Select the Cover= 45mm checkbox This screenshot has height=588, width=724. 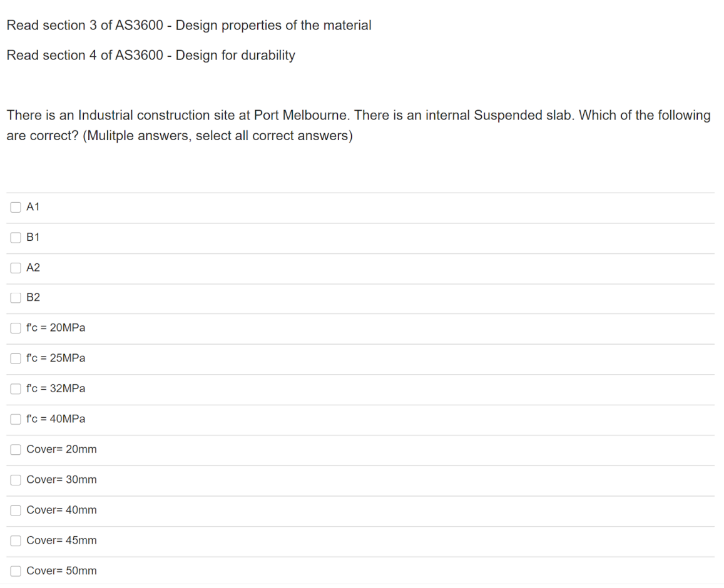[x=16, y=540]
